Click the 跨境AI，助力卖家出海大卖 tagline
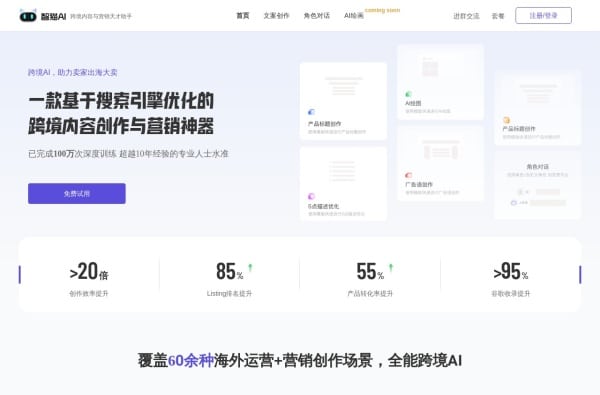The height and width of the screenshot is (395, 600). point(73,72)
